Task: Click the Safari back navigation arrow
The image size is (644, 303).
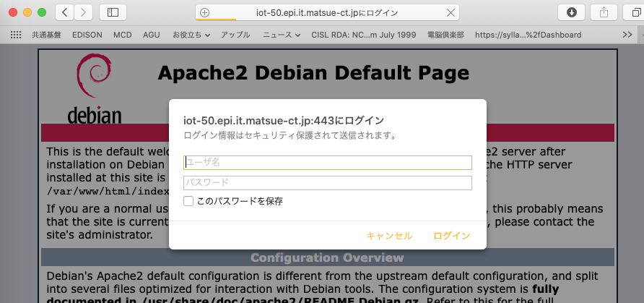Action: pyautogui.click(x=65, y=12)
